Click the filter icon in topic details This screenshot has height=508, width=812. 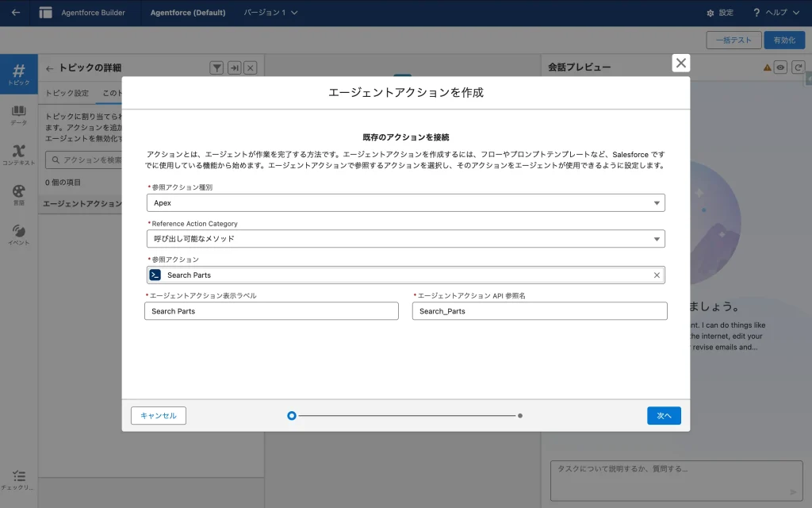[216, 68]
